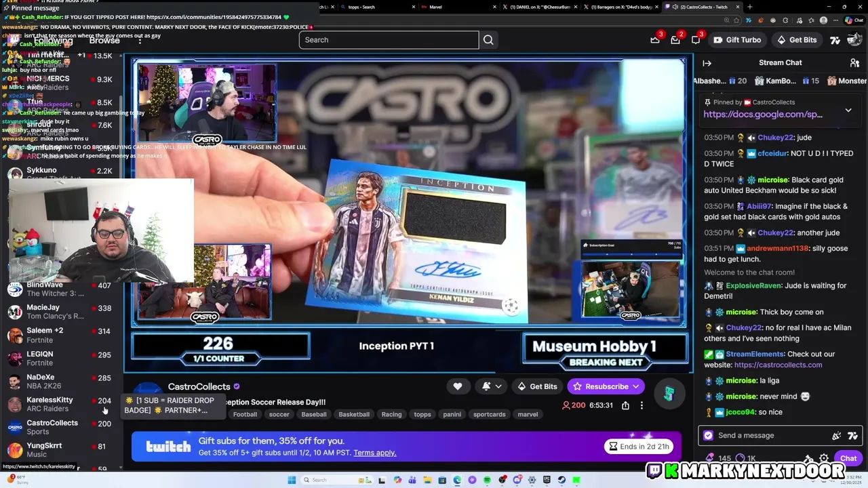Viewport: 868px width, 488px height.
Task: Open the stream more options menu
Action: click(x=642, y=405)
